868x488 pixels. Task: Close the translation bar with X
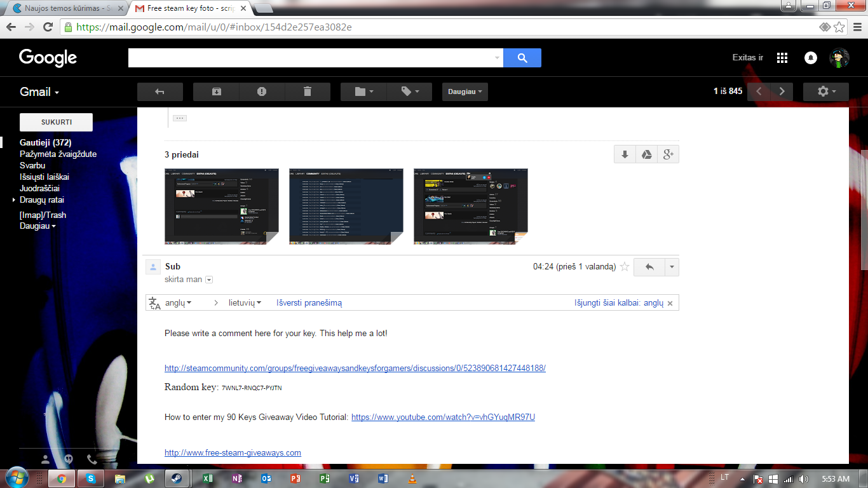pos(670,303)
